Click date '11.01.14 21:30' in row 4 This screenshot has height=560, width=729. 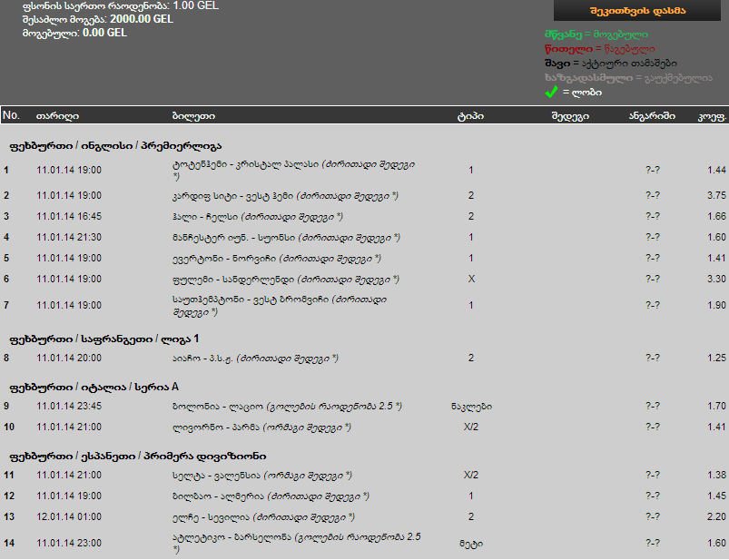point(69,237)
